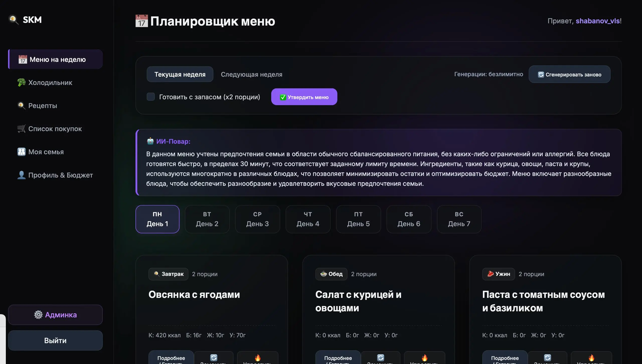Select ЧТ День 4 tab
Viewport: 642px width, 364px height.
pyautogui.click(x=308, y=219)
